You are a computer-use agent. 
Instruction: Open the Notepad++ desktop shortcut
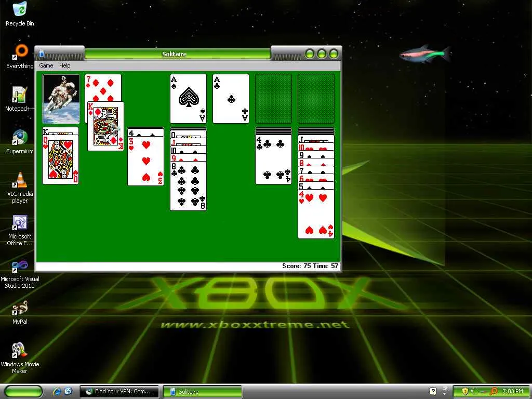click(x=20, y=99)
